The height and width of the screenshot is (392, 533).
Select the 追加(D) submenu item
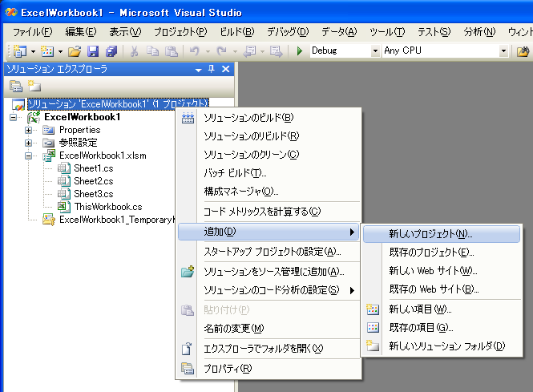coord(269,232)
